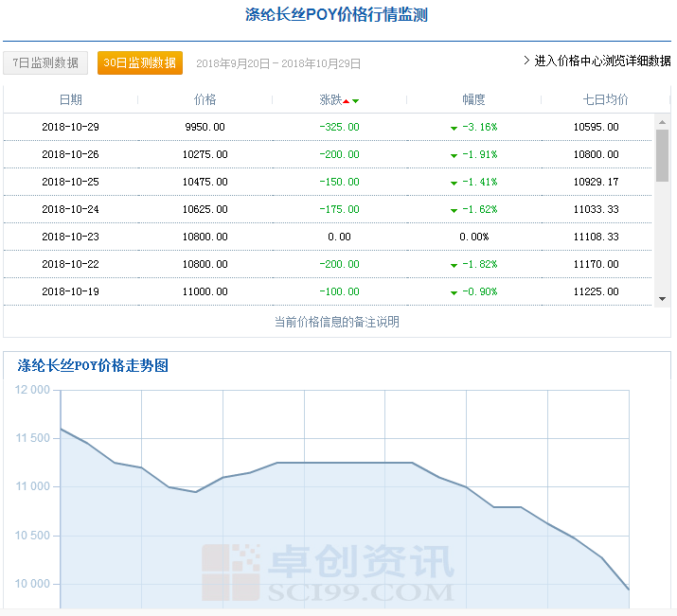
Task: Click the green descending sort arrow beside 涨跌
Action: coord(355,100)
